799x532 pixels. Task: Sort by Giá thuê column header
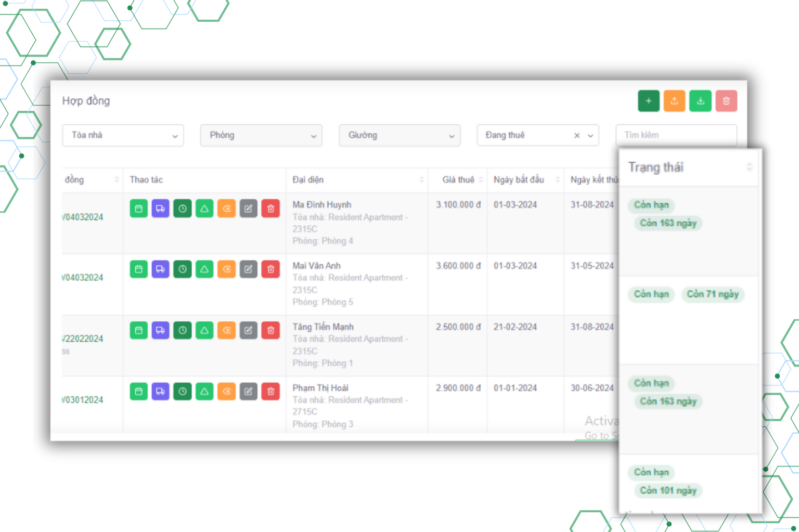459,180
